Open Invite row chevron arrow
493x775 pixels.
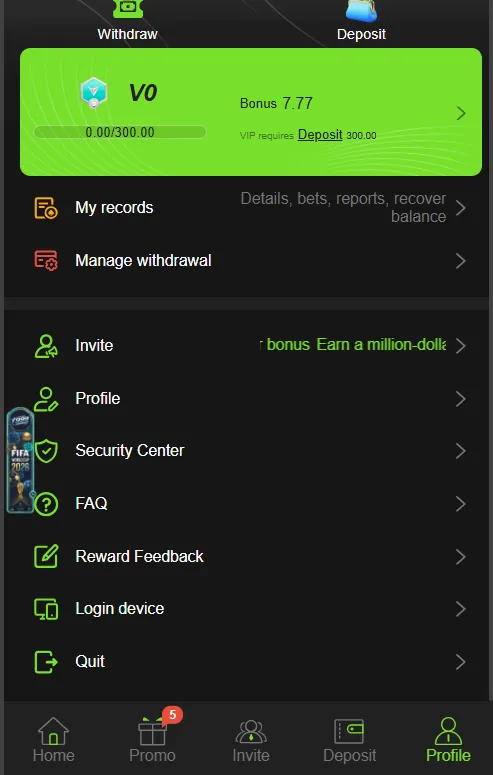click(461, 345)
